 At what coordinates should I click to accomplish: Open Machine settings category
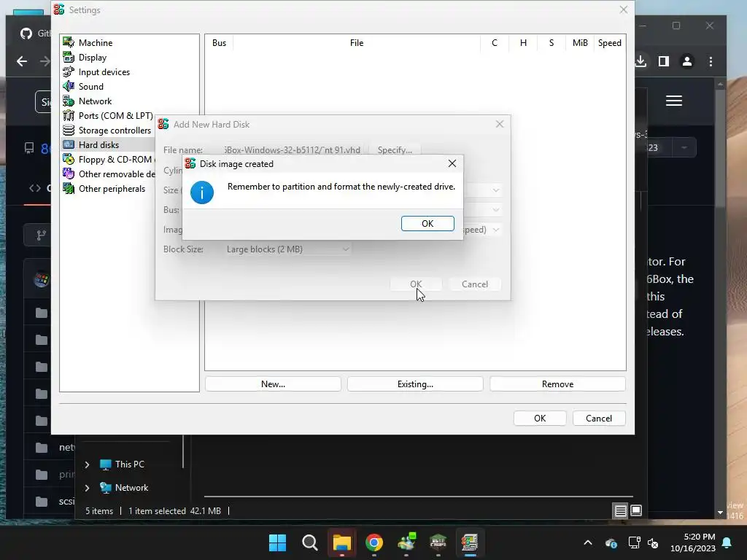point(96,43)
